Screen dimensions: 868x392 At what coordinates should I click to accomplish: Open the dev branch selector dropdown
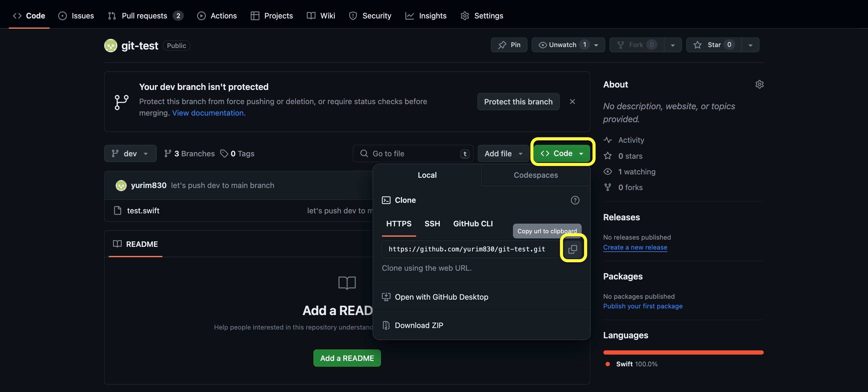pos(130,154)
